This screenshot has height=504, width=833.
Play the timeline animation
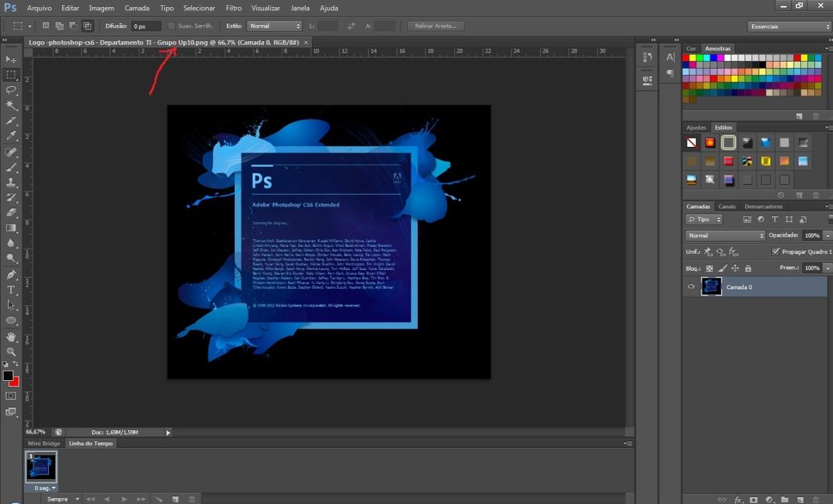(124, 499)
